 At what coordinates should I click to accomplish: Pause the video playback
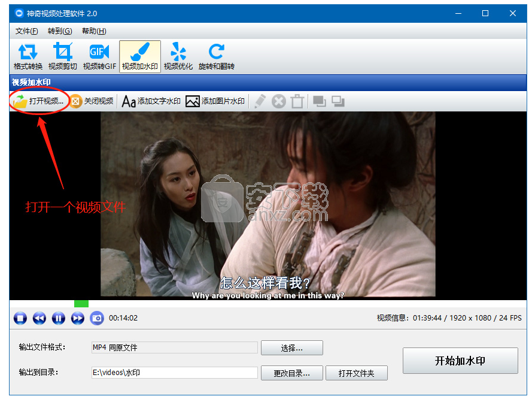59,318
